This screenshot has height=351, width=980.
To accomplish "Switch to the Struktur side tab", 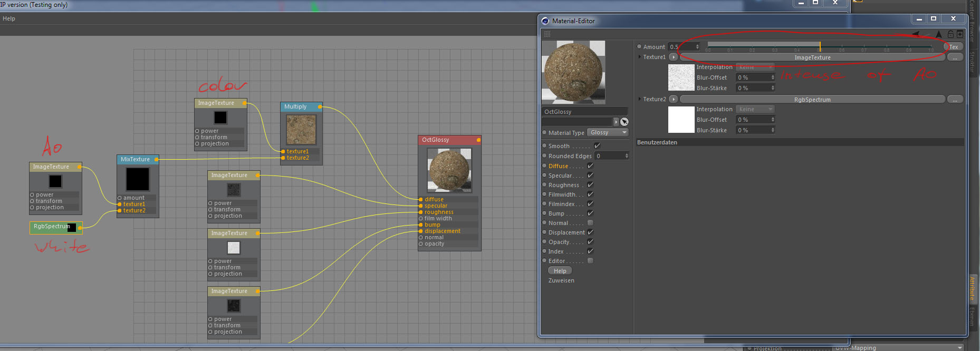I will coord(972,64).
